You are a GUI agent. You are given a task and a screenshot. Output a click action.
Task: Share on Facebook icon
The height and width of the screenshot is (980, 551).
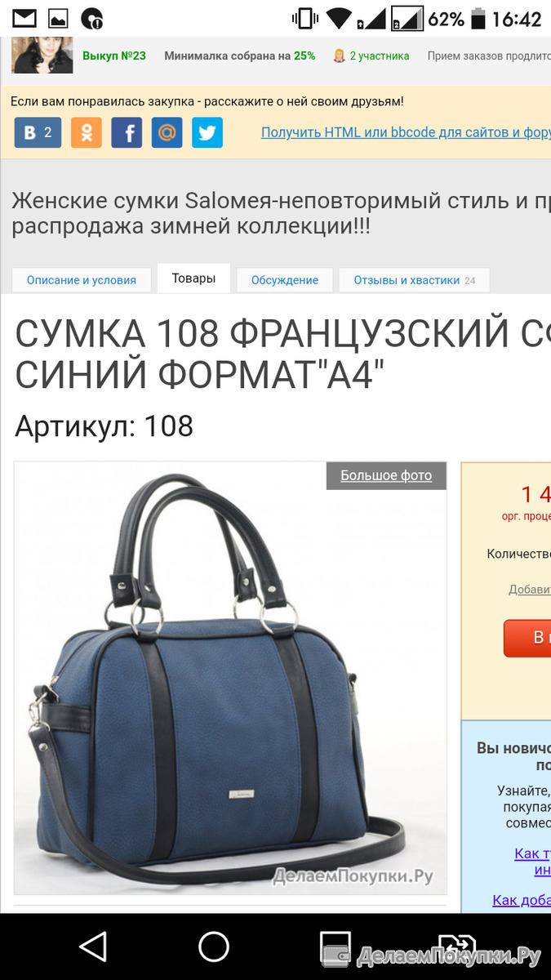[127, 132]
